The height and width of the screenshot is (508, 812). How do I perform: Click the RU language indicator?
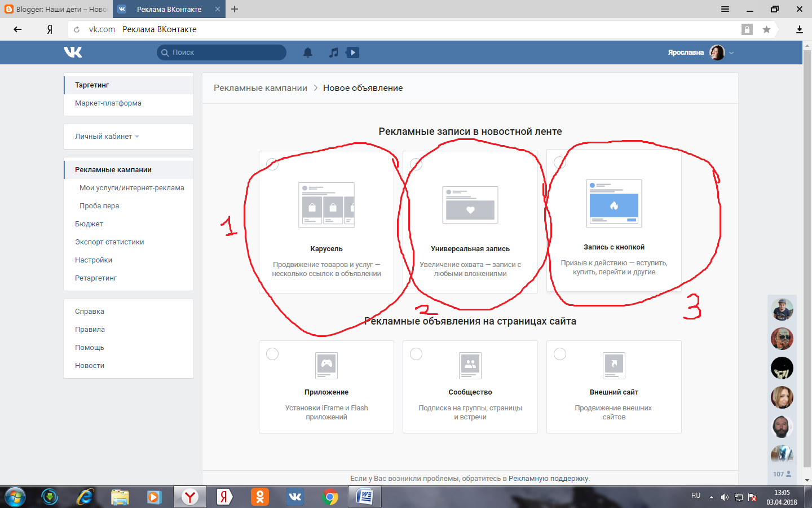click(x=696, y=496)
